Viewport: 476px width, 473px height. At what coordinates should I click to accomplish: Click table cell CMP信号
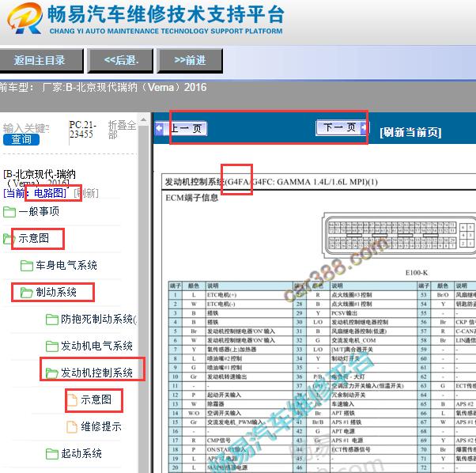point(249,441)
